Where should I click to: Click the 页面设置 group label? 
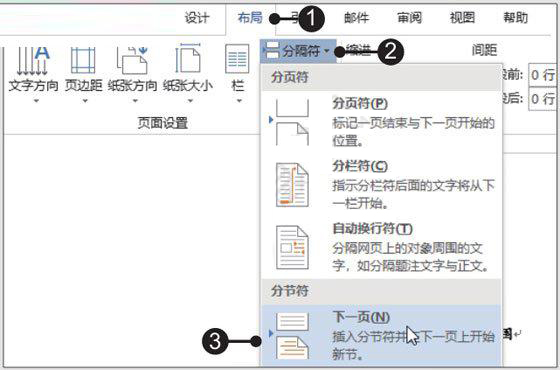(163, 123)
